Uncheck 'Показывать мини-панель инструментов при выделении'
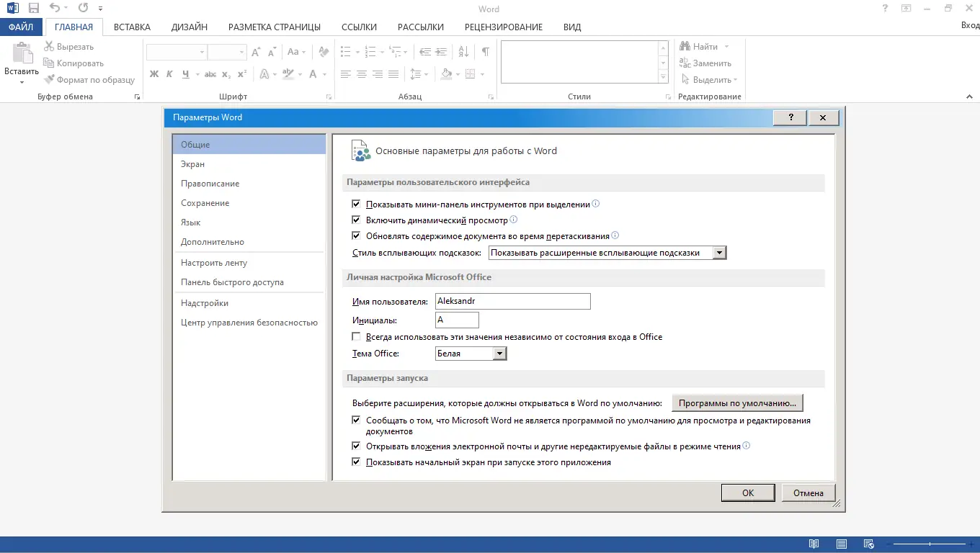980x553 pixels. click(356, 204)
